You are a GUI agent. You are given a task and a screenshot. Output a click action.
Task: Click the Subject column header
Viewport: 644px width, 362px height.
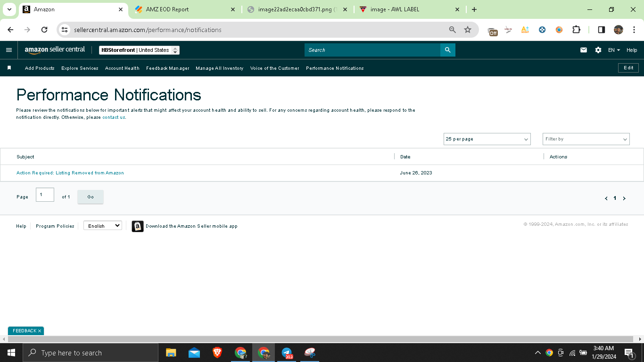(25, 156)
